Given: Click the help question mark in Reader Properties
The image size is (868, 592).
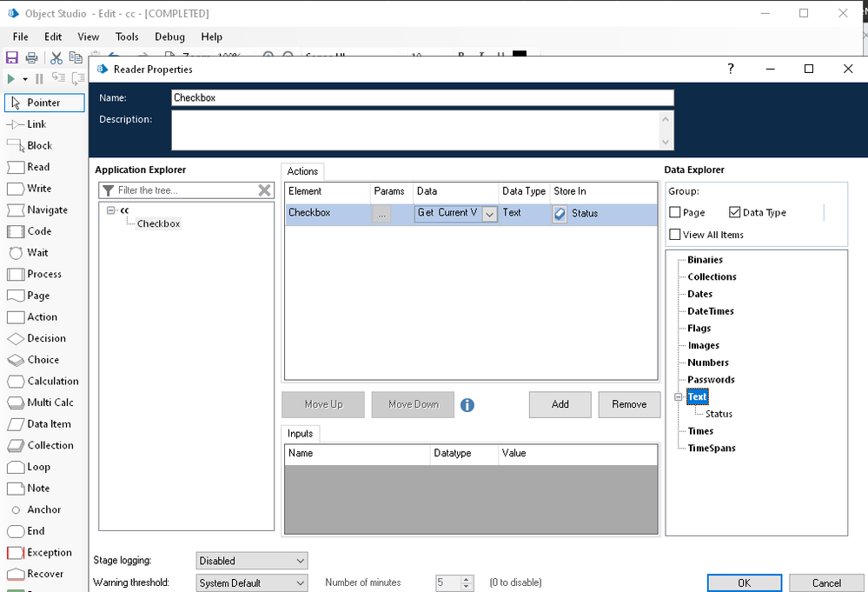Looking at the screenshot, I should pyautogui.click(x=731, y=69).
